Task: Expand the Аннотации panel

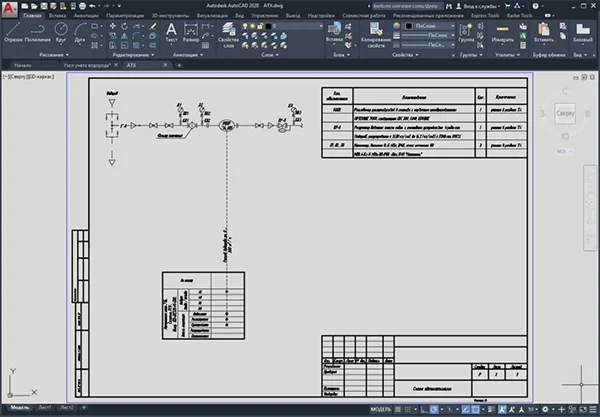Action: tap(188, 55)
